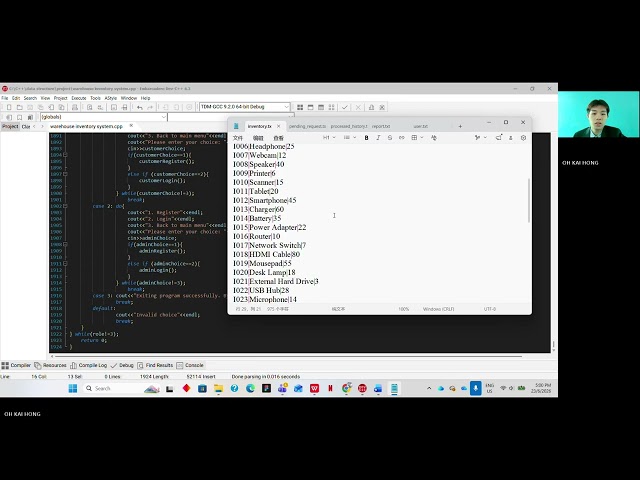640x480 pixels.
Task: Open the table dropdown arrow in Notepad
Action: (422, 138)
